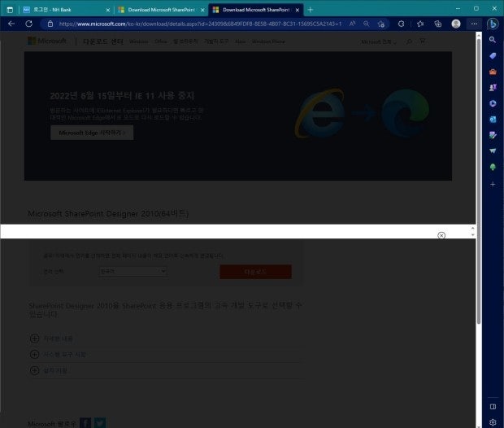Reload the current page
504x428 pixels.
click(29, 24)
